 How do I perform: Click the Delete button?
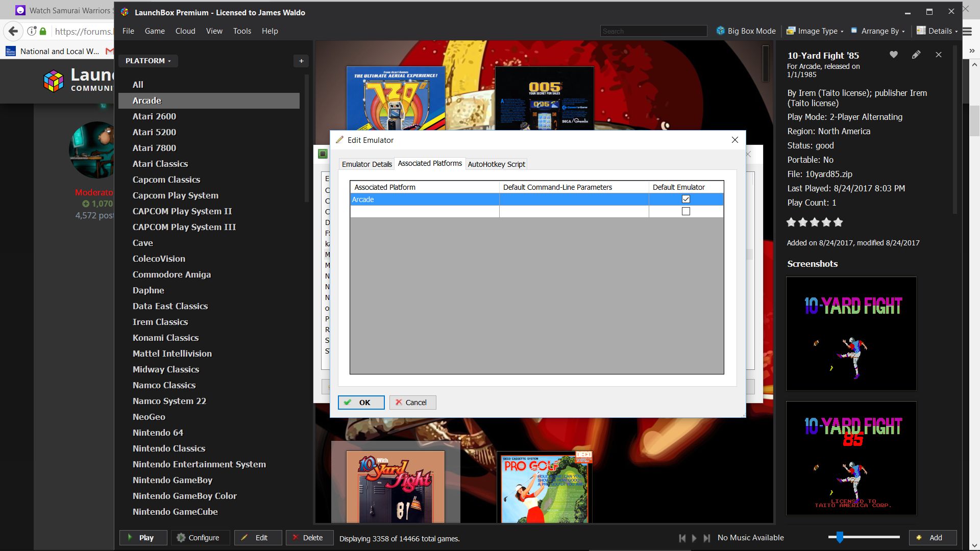(310, 538)
